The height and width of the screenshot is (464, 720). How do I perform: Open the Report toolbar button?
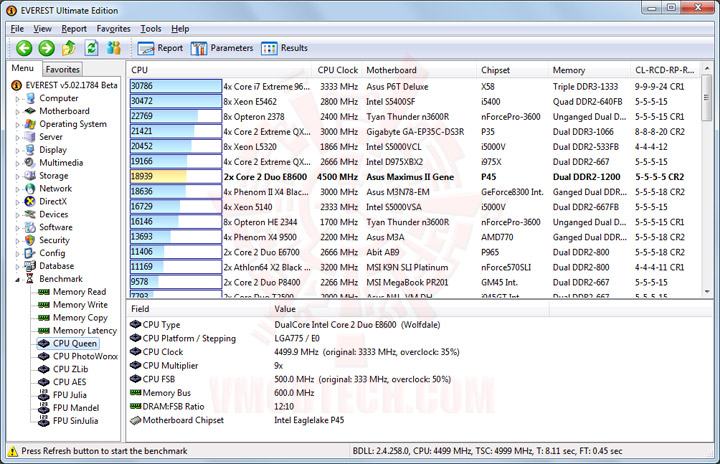[x=160, y=48]
